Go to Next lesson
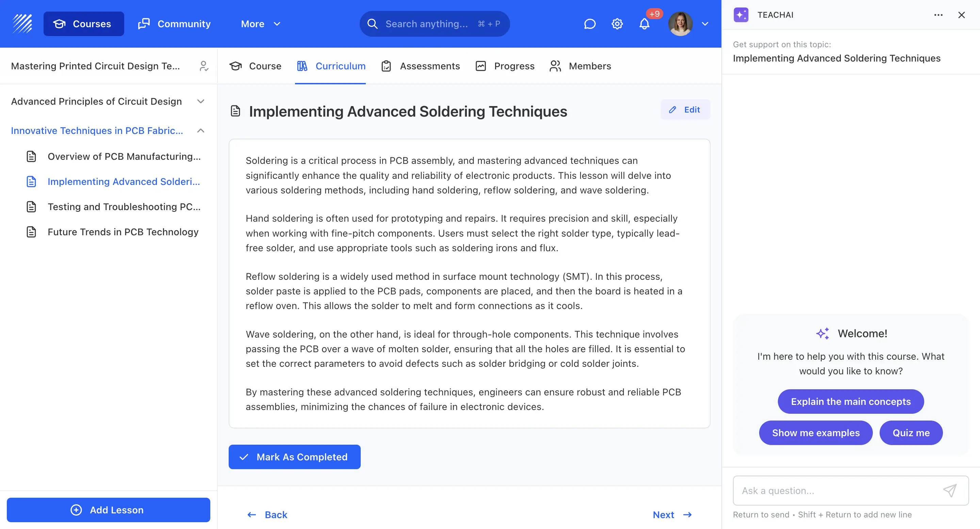 pos(672,515)
